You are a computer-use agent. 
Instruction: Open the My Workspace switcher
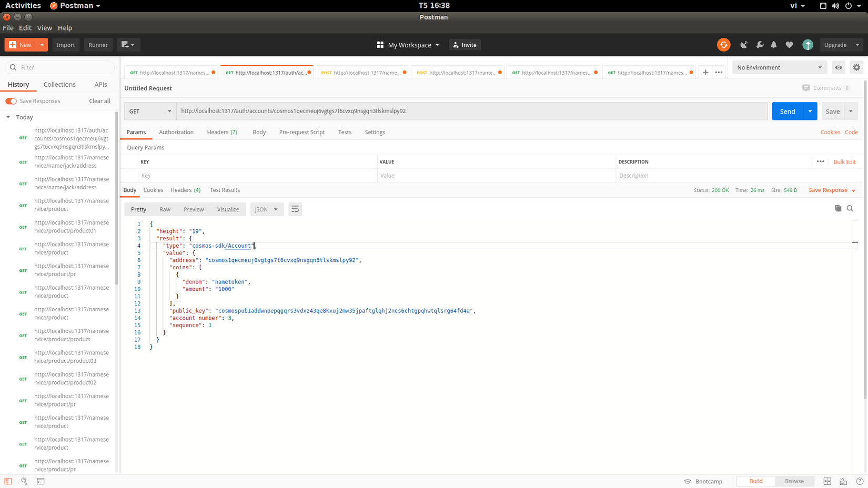coord(408,45)
